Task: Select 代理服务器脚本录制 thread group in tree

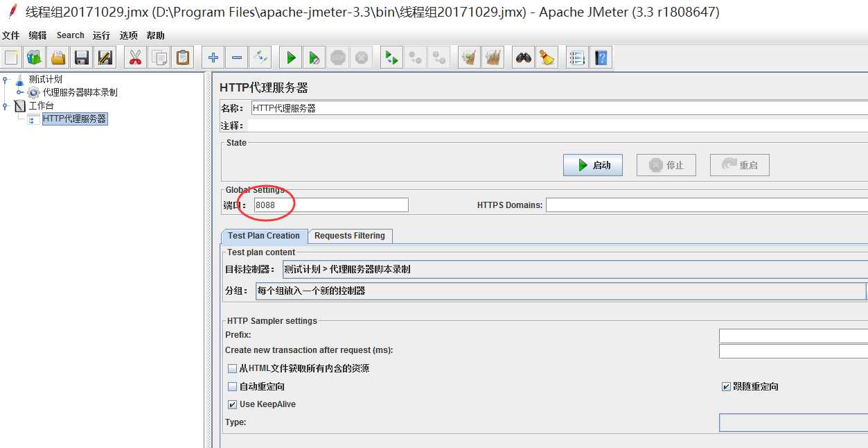Action: coord(80,92)
